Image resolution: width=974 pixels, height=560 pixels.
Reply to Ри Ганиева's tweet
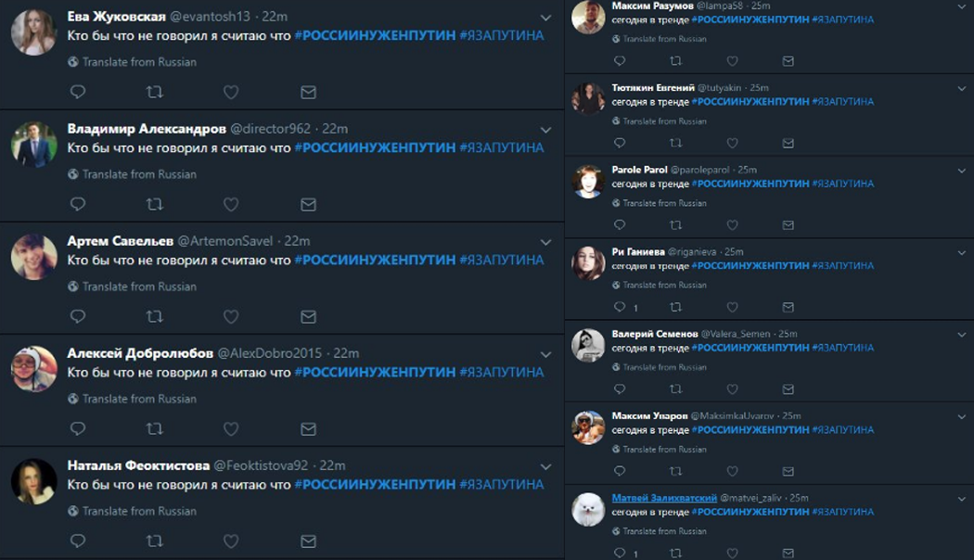620,307
